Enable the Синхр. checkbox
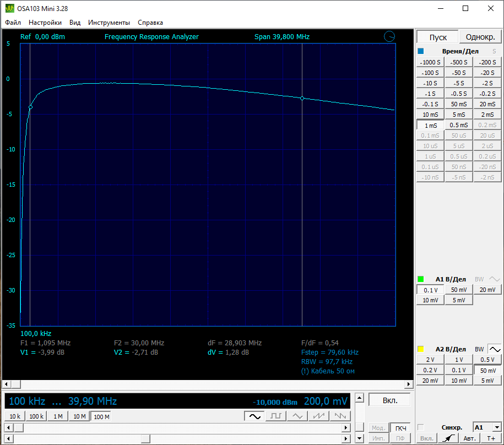Screen dimensions: 504x445 420,427
